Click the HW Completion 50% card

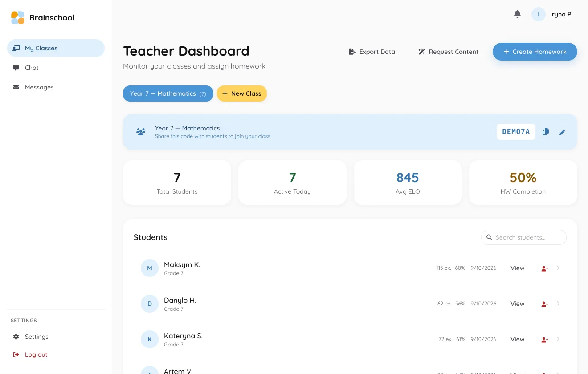point(523,183)
